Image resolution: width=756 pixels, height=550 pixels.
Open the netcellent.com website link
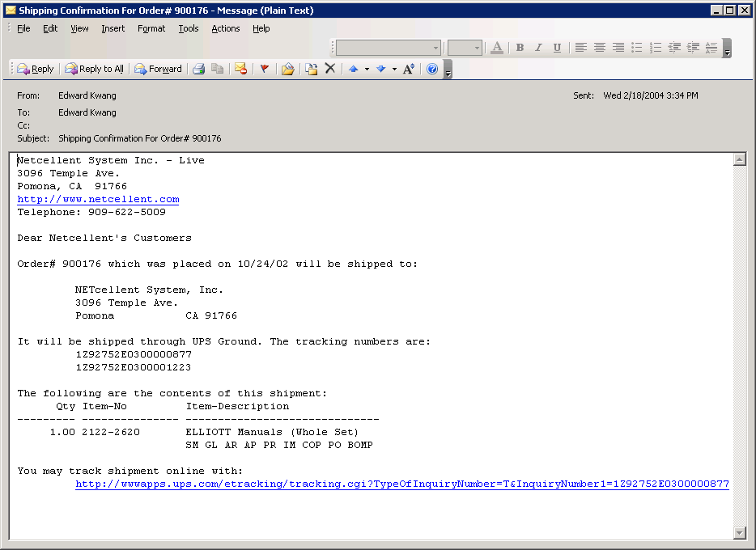coord(99,200)
